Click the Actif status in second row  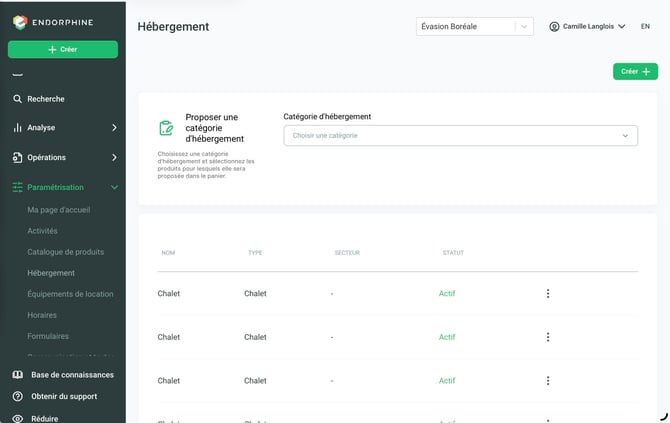[x=447, y=337]
